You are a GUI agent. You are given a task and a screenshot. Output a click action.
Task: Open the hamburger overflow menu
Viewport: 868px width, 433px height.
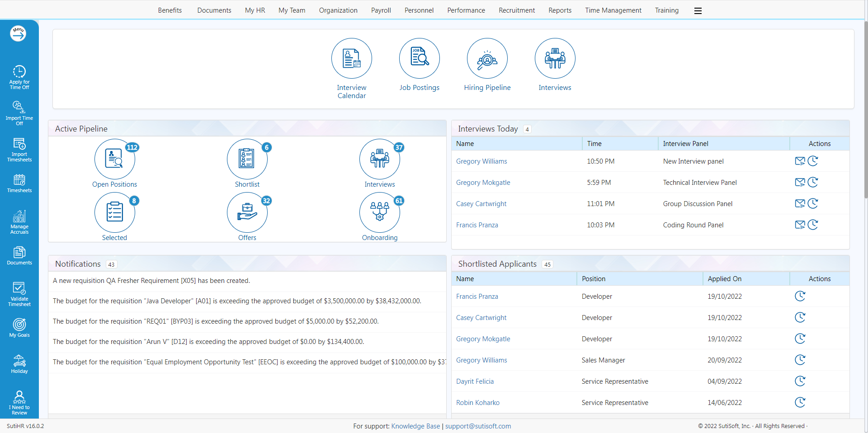(x=698, y=11)
